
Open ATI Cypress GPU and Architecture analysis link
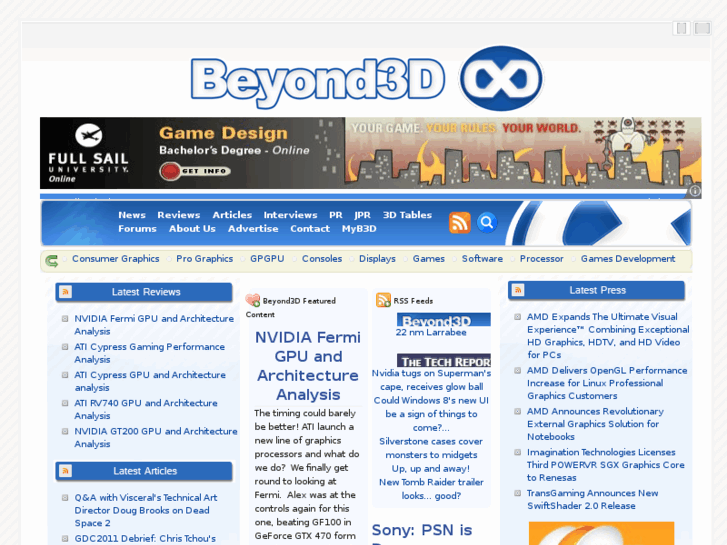tap(150, 381)
